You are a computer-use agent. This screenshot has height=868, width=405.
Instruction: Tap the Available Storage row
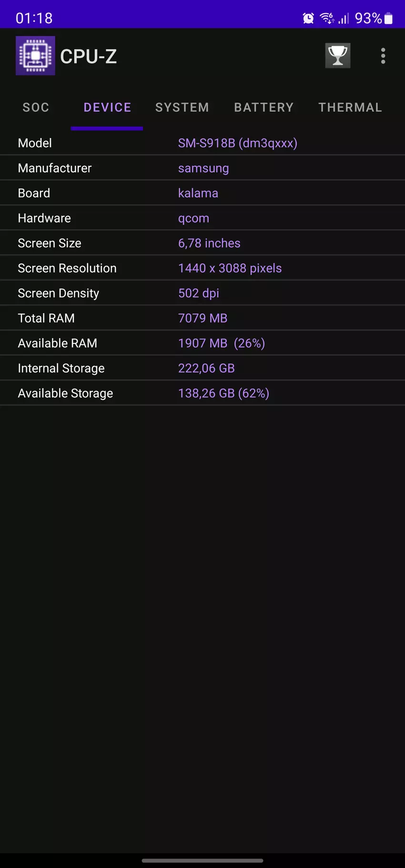(202, 393)
